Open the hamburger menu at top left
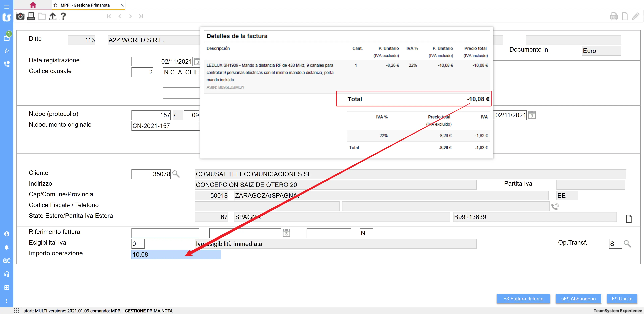The image size is (644, 314). pos(7,7)
